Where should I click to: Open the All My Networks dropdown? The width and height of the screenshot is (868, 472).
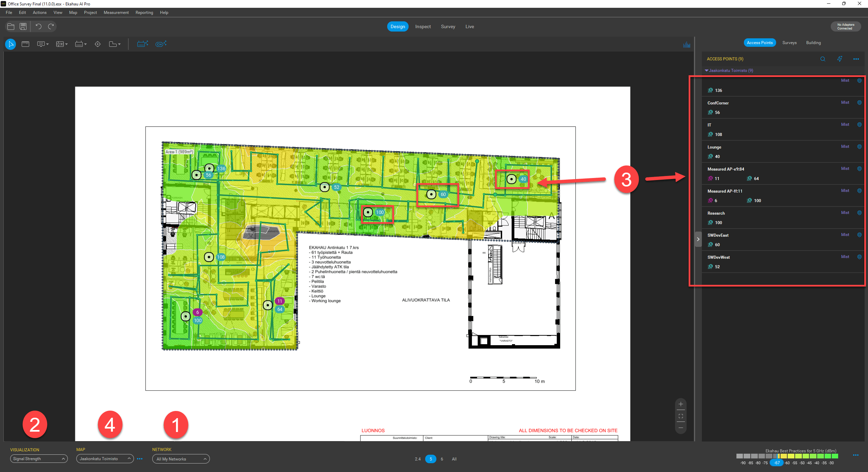pyautogui.click(x=181, y=459)
